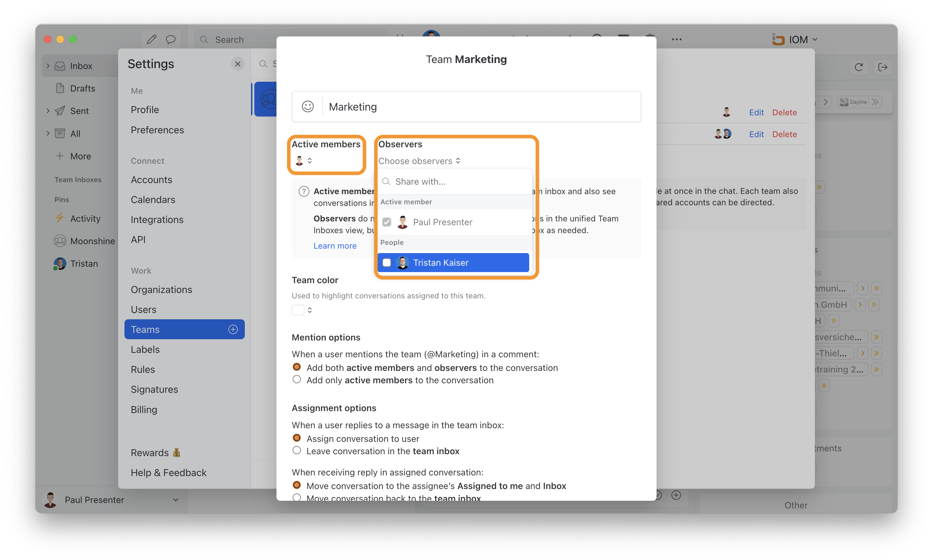Click the second team's Edit link

[756, 134]
